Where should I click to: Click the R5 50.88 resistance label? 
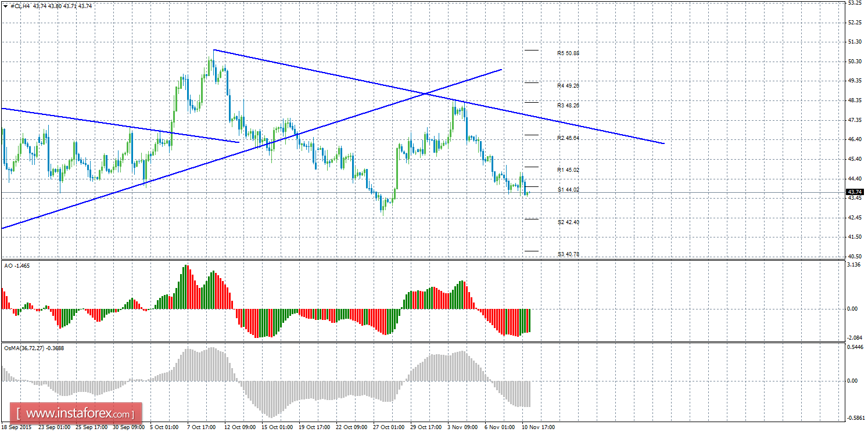pos(568,53)
